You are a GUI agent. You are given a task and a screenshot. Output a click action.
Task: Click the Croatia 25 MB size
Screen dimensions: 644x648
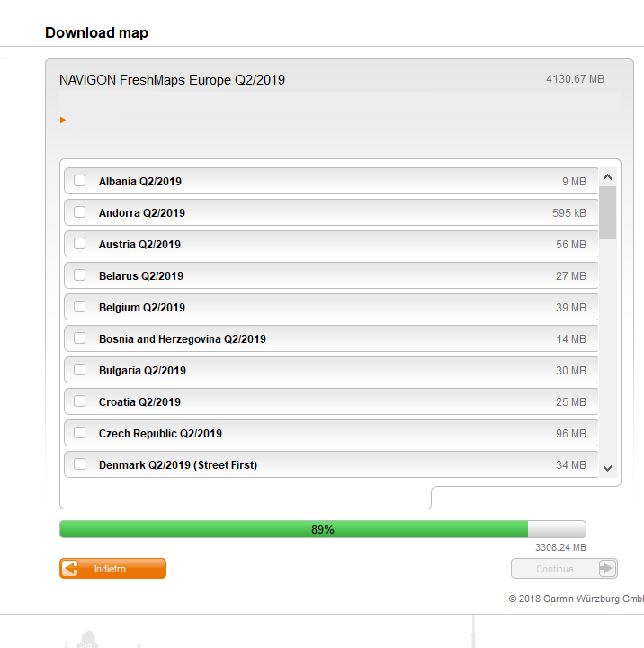click(571, 401)
